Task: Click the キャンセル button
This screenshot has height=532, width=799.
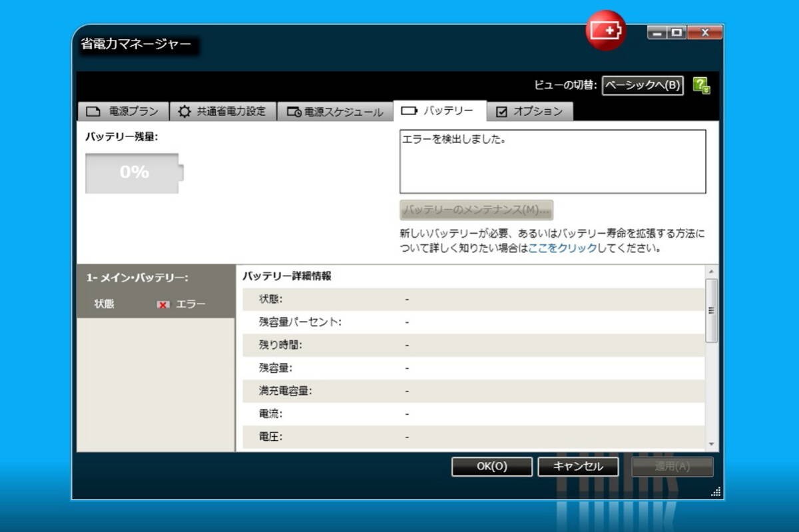Action: (x=578, y=467)
